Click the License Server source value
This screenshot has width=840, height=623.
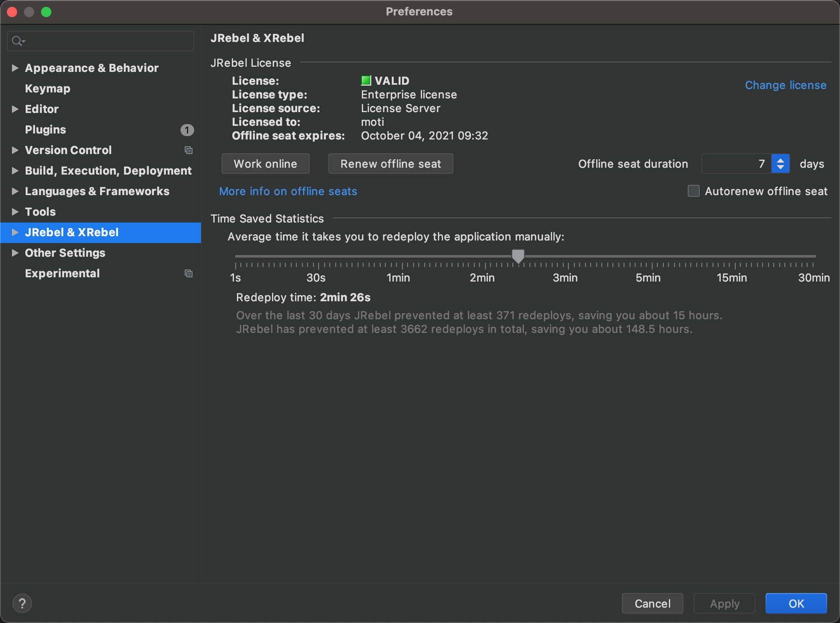(x=400, y=108)
